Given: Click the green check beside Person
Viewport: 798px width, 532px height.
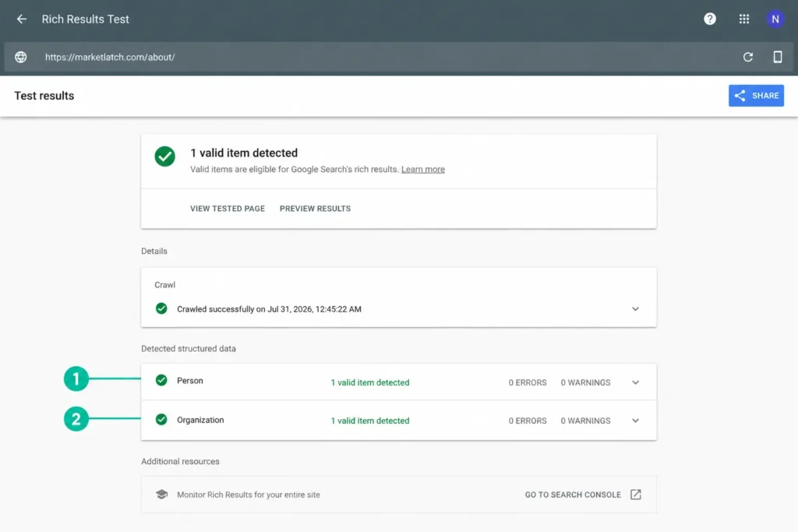Looking at the screenshot, I should pyautogui.click(x=161, y=380).
